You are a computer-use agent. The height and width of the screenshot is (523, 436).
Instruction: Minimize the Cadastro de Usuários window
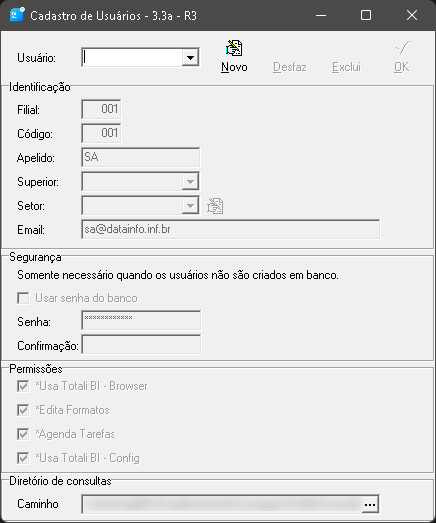(321, 15)
